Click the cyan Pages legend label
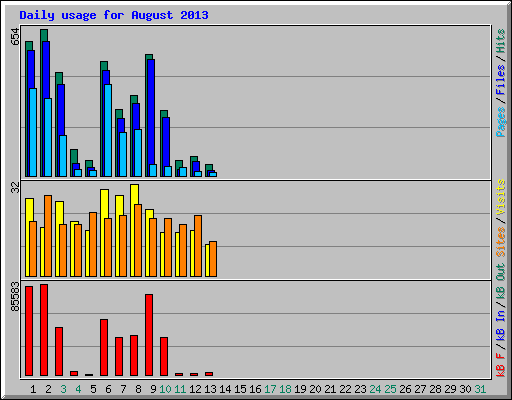Image resolution: width=512 pixels, height=400 pixels. click(x=500, y=122)
